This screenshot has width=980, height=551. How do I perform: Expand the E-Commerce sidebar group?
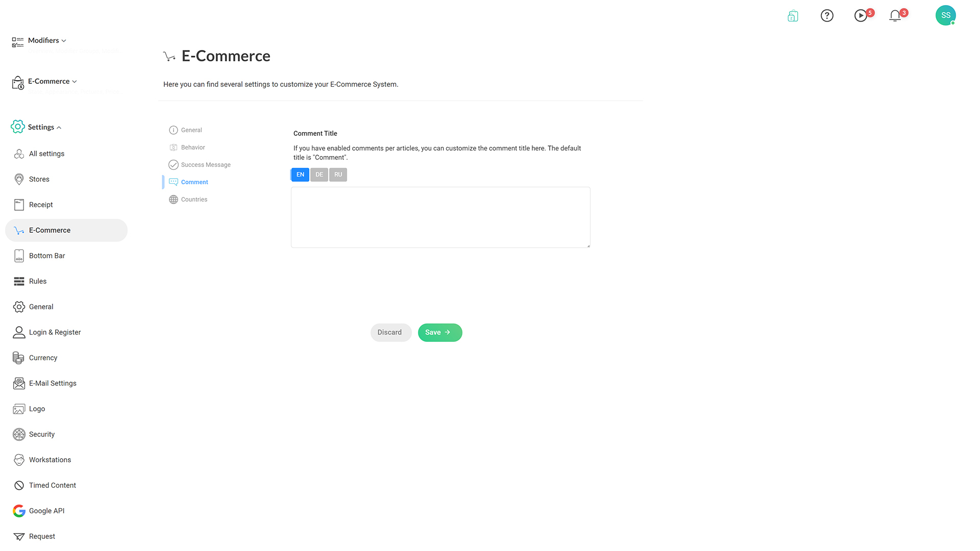click(53, 81)
